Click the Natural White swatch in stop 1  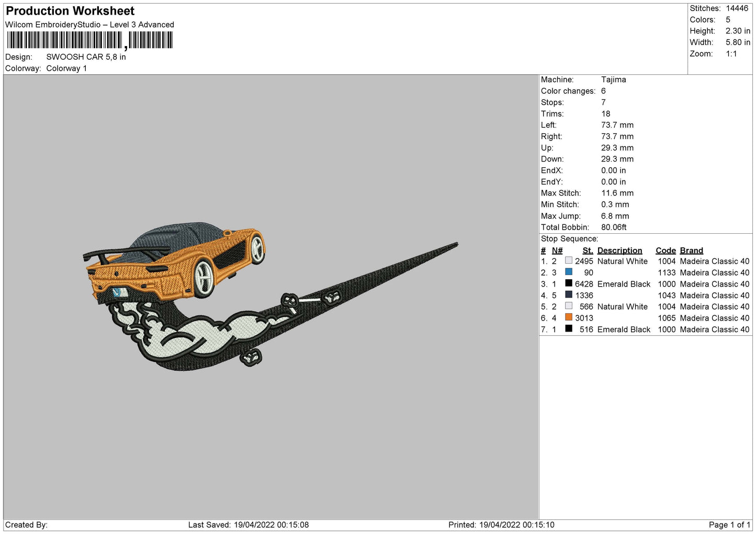click(569, 260)
